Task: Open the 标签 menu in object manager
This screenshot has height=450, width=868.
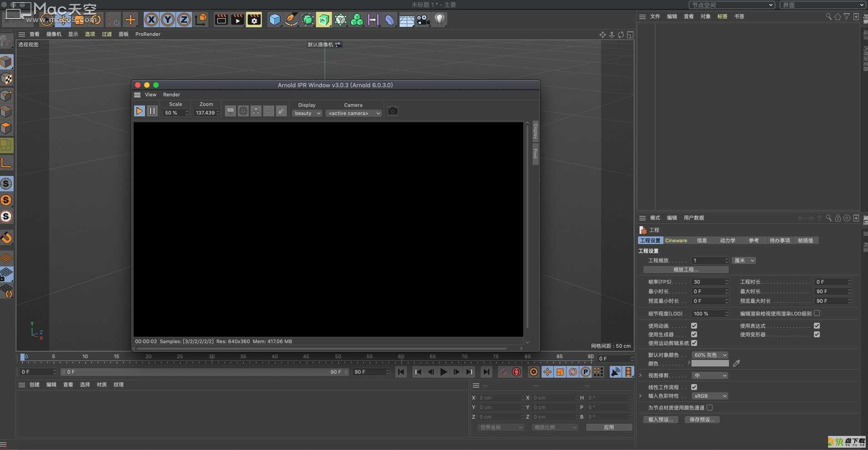Action: [x=722, y=16]
